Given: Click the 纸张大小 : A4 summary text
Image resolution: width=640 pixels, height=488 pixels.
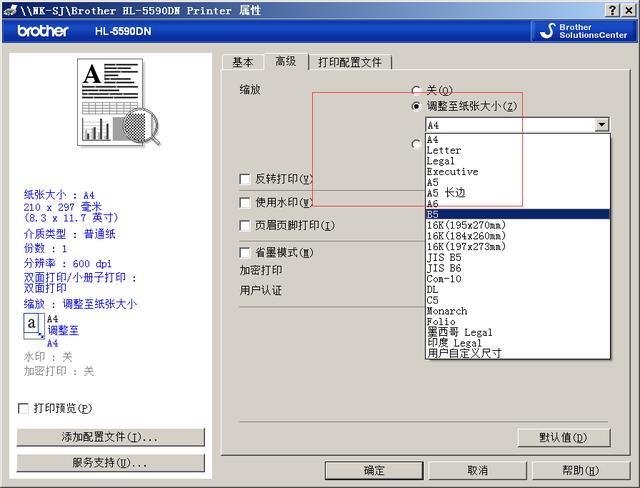Looking at the screenshot, I should coord(59,195).
